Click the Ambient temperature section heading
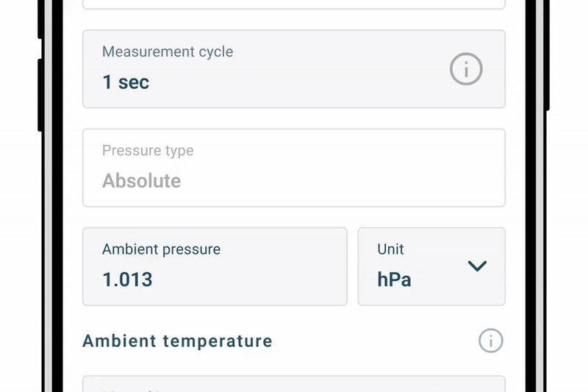The width and height of the screenshot is (588, 392). [x=177, y=341]
